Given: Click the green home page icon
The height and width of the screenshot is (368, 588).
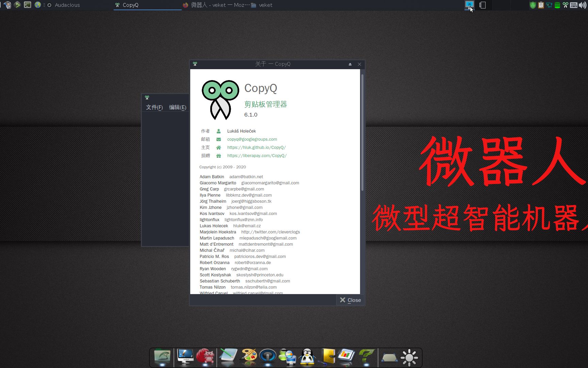Looking at the screenshot, I should tap(218, 147).
